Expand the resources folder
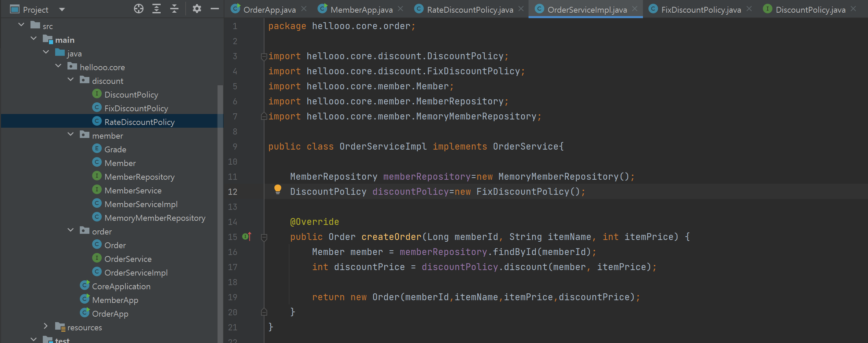This screenshot has width=868, height=343. pos(46,326)
